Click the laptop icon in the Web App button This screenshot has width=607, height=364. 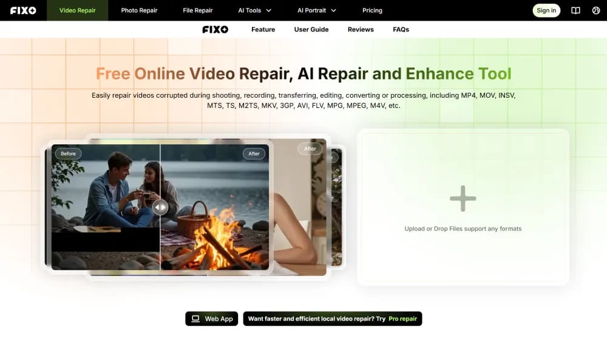[195, 318]
